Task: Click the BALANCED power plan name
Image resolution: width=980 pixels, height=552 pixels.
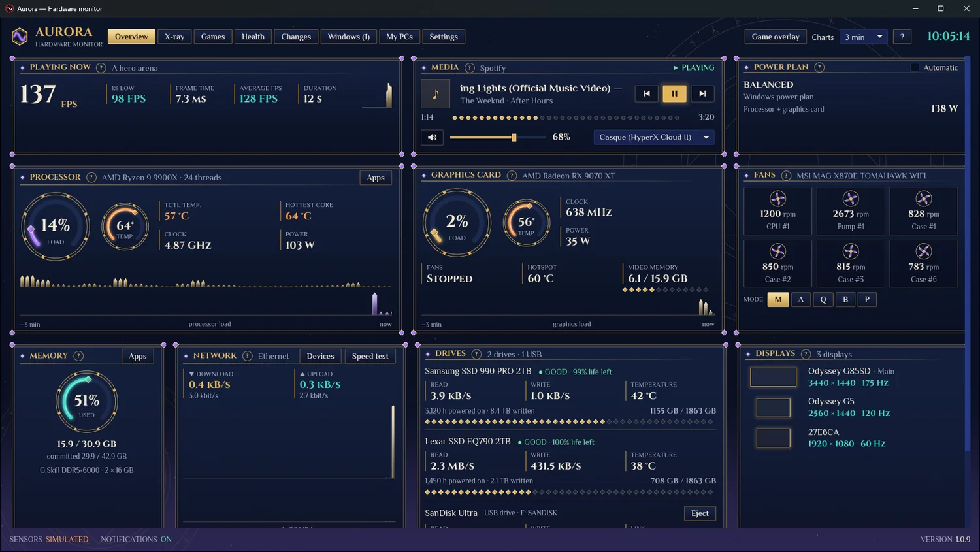Action: point(768,84)
